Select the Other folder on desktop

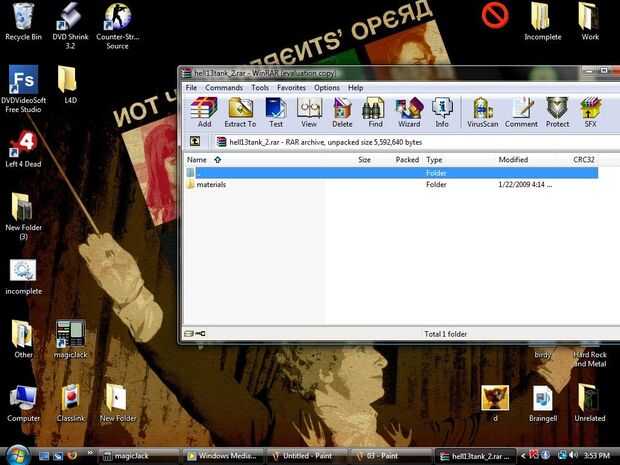point(23,339)
